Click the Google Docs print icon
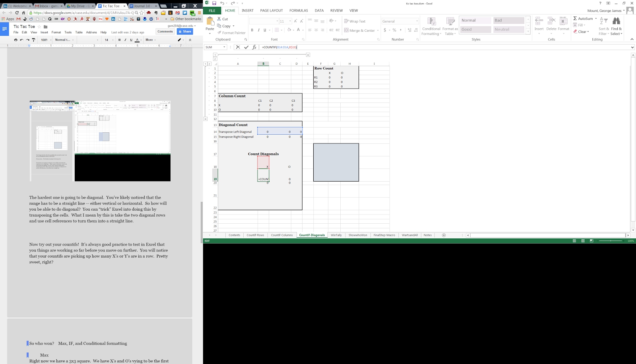The height and width of the screenshot is (364, 636). tap(16, 40)
